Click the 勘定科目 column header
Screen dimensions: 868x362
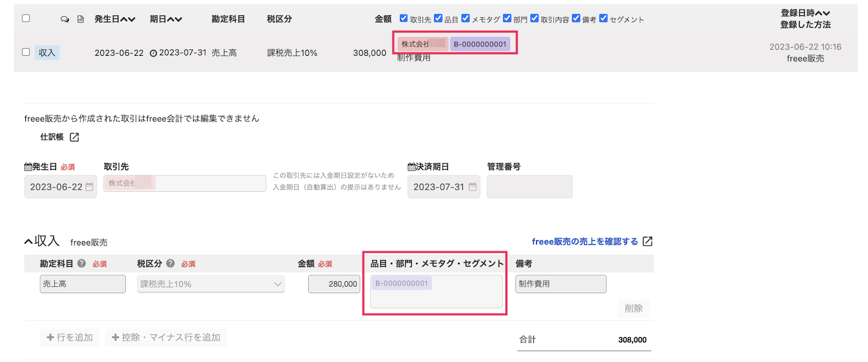pos(228,19)
